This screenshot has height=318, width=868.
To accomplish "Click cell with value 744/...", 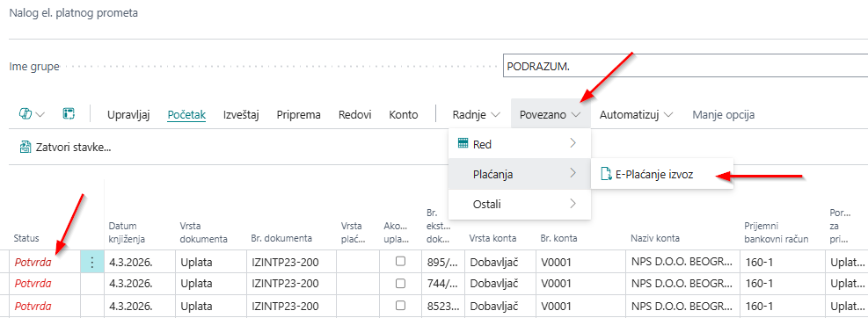I will pyautogui.click(x=443, y=283).
